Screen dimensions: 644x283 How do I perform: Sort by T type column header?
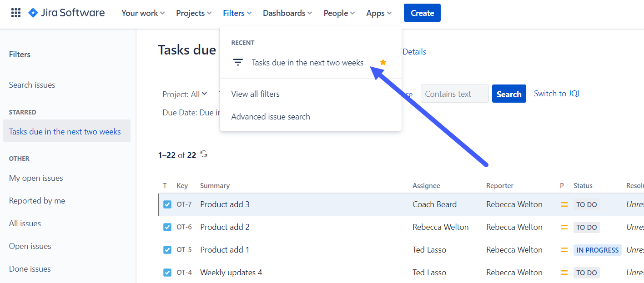click(x=165, y=186)
